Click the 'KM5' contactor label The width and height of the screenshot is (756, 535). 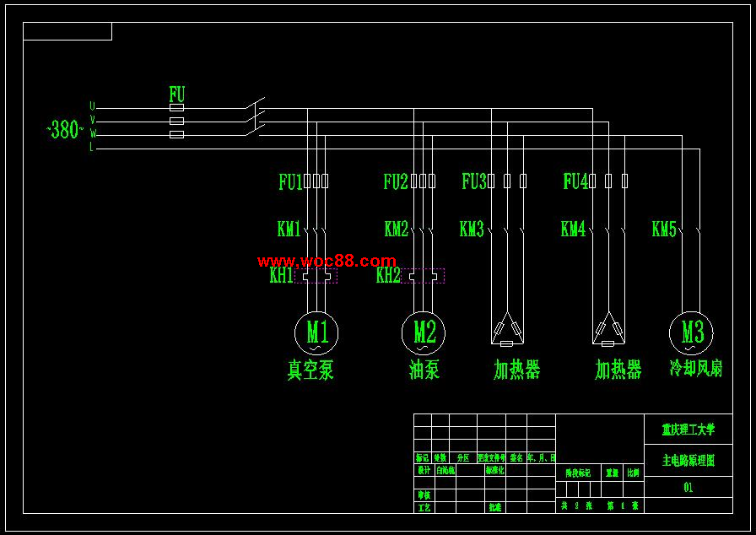click(x=664, y=229)
